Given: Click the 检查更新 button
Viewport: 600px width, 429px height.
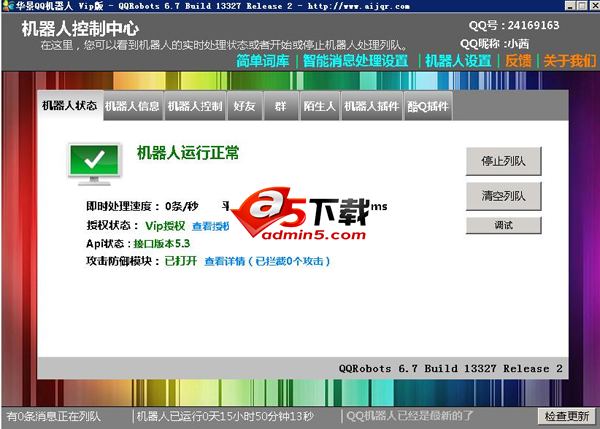Looking at the screenshot, I should pos(567,416).
